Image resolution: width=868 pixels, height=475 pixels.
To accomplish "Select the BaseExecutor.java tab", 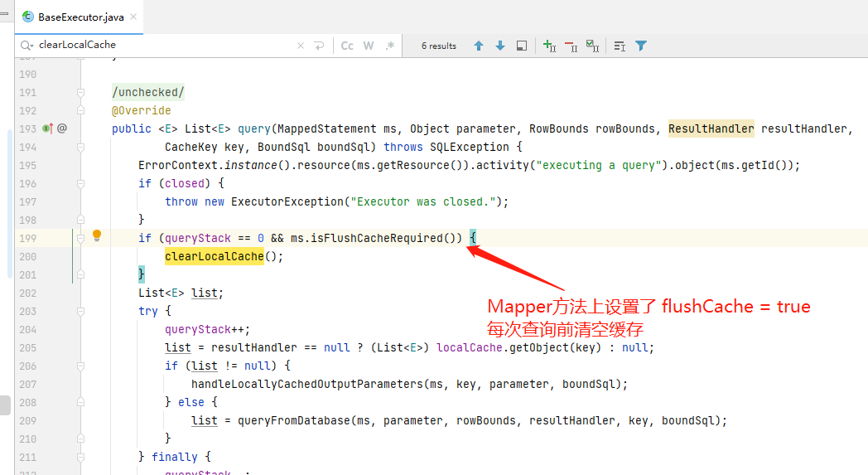I will coord(80,17).
